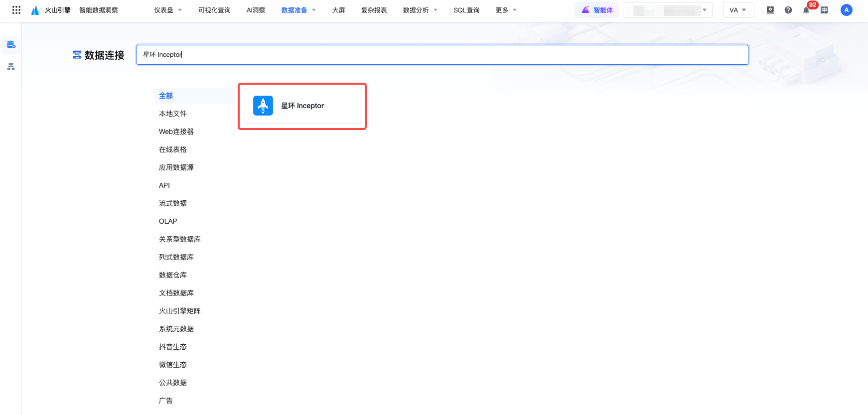This screenshot has height=415, width=868.
Task: Select the API category
Action: [x=164, y=185]
